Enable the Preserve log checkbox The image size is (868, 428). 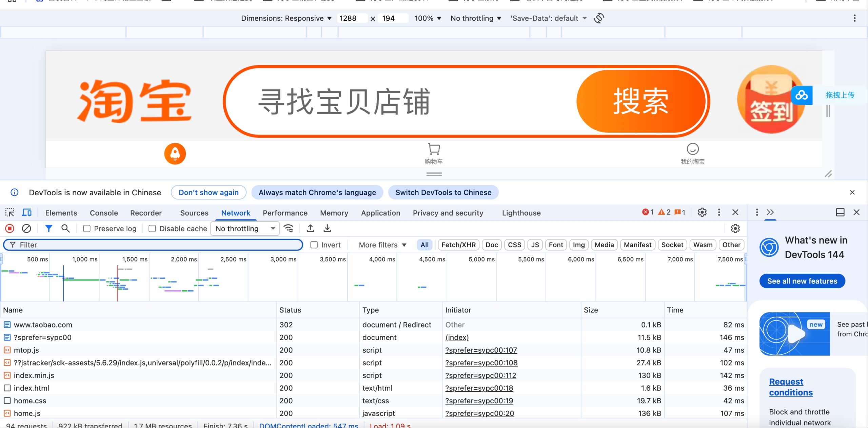pyautogui.click(x=87, y=229)
